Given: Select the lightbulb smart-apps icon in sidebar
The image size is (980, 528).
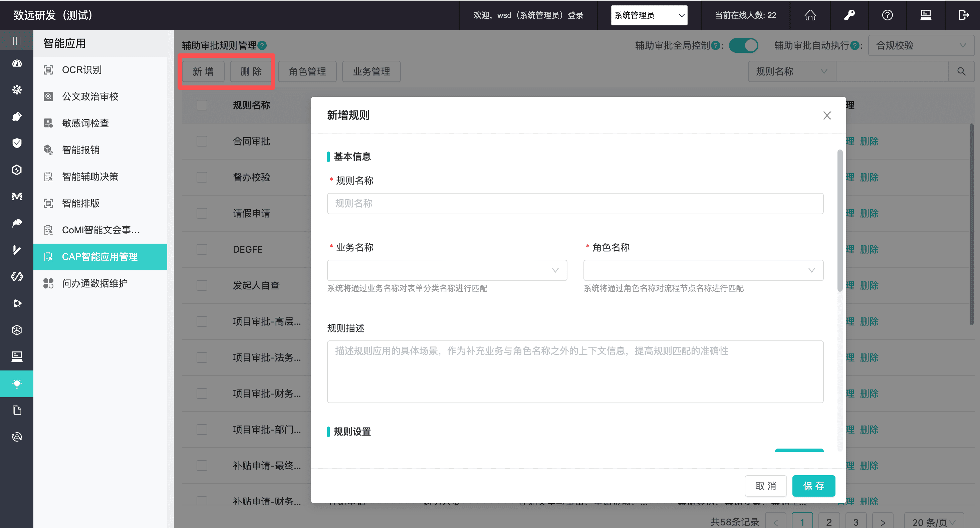Looking at the screenshot, I should (17, 383).
